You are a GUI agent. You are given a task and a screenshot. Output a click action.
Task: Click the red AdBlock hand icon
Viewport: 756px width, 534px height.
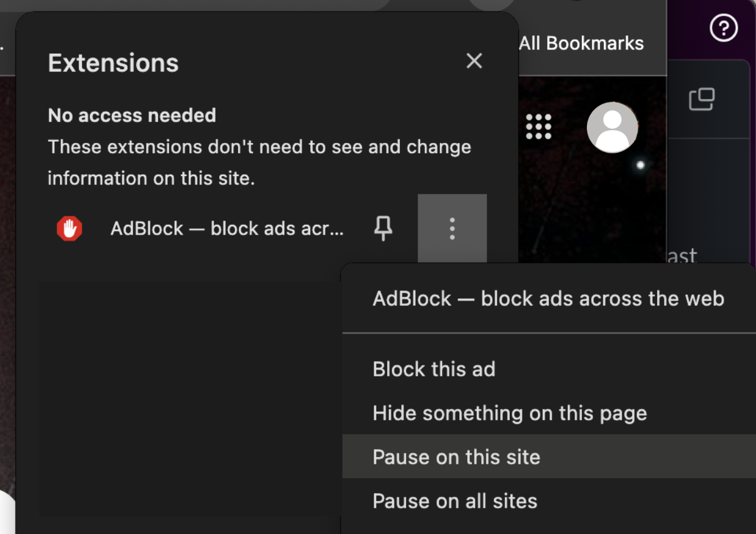click(70, 229)
